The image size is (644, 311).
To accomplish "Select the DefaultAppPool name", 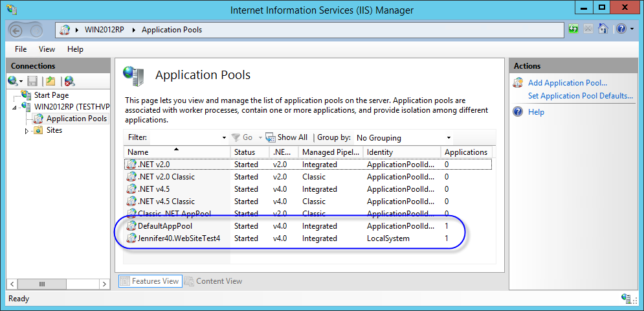I will pyautogui.click(x=165, y=226).
